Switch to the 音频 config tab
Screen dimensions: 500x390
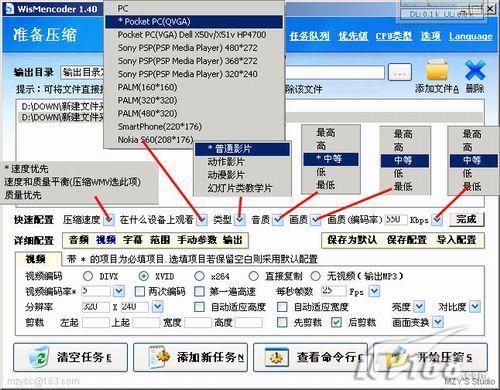(x=79, y=240)
